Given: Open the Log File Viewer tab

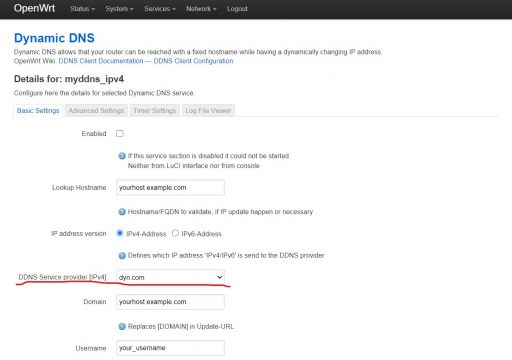Looking at the screenshot, I should [x=208, y=111].
